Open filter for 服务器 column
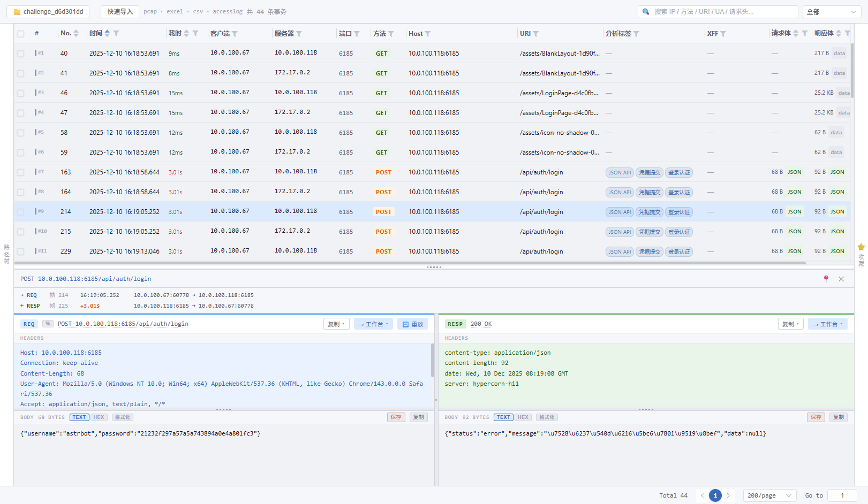Image resolution: width=868 pixels, height=504 pixels. point(299,34)
